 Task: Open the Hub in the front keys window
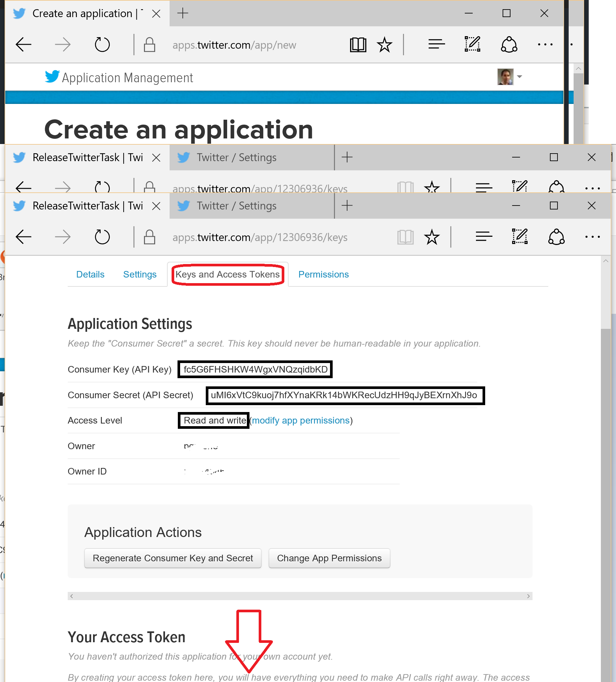click(x=484, y=236)
